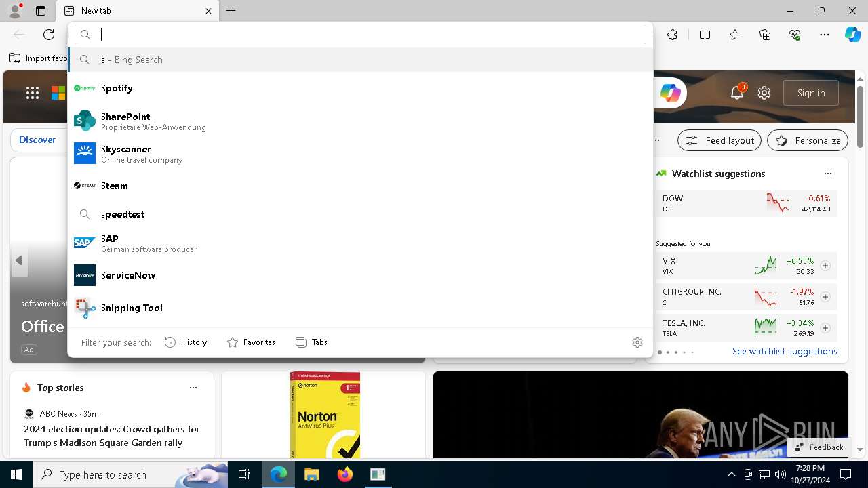The width and height of the screenshot is (868, 488).
Task: Choose the SharePoint suggestion
Action: [x=360, y=121]
